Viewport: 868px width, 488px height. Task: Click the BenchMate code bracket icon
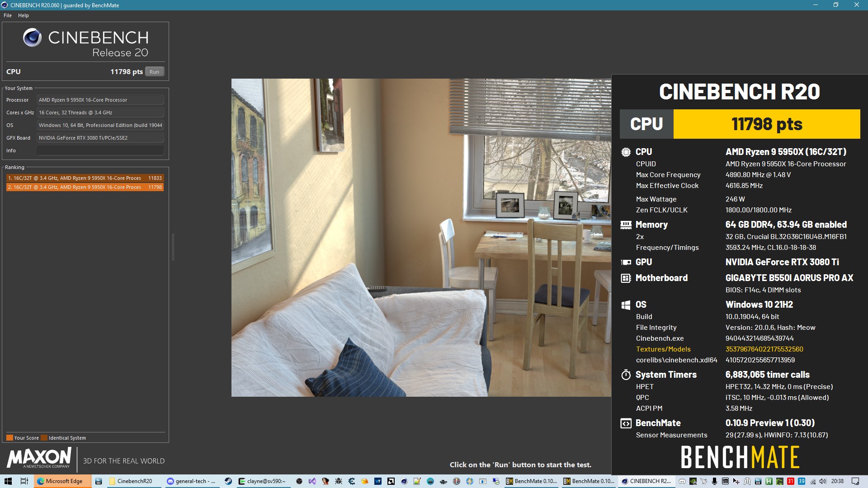(x=626, y=423)
